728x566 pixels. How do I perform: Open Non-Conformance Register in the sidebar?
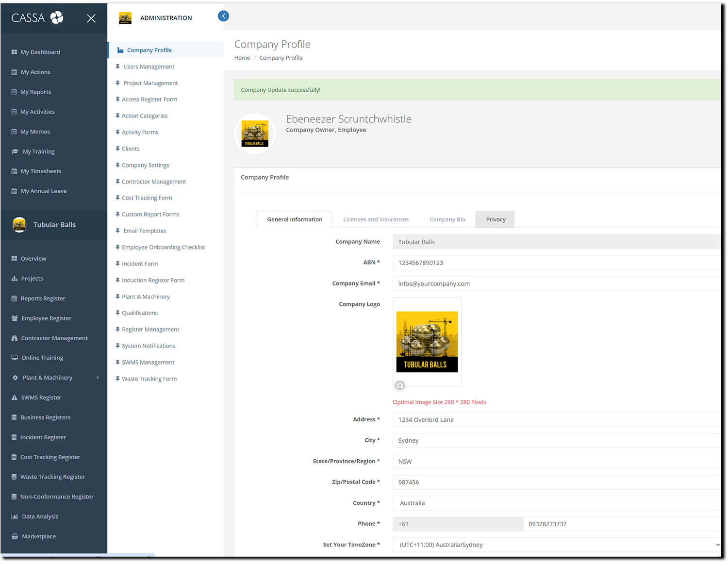tap(57, 497)
